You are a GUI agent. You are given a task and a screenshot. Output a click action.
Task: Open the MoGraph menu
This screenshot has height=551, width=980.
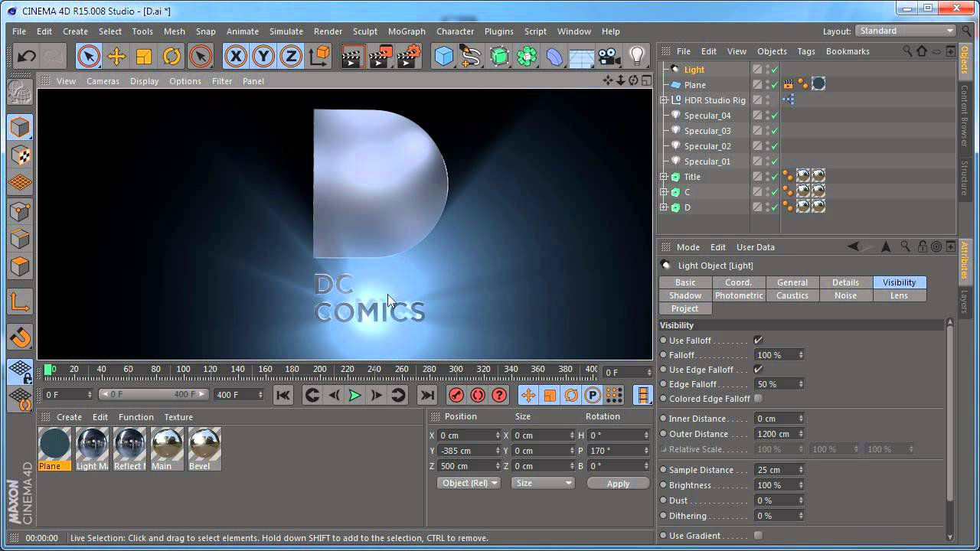click(x=407, y=31)
